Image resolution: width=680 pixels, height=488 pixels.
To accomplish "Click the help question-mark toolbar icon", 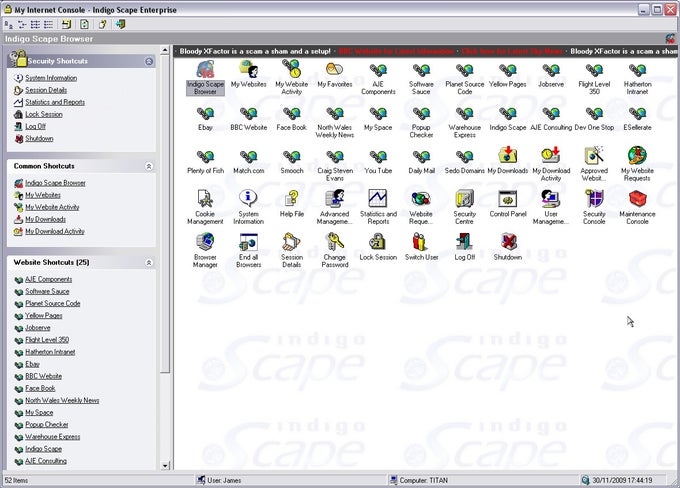I will (102, 24).
